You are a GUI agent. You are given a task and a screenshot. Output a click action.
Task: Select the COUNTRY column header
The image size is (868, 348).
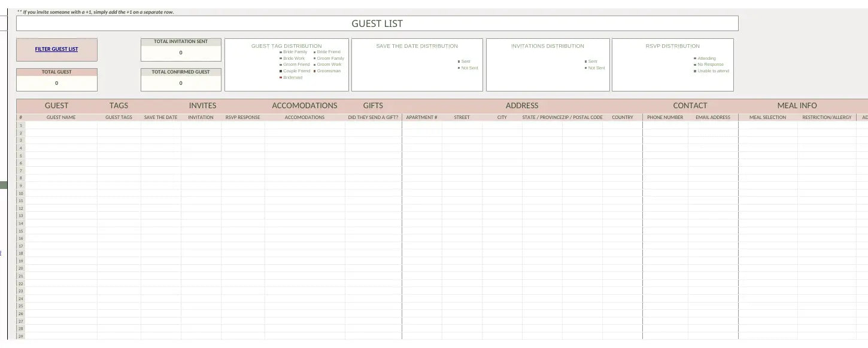(x=623, y=118)
